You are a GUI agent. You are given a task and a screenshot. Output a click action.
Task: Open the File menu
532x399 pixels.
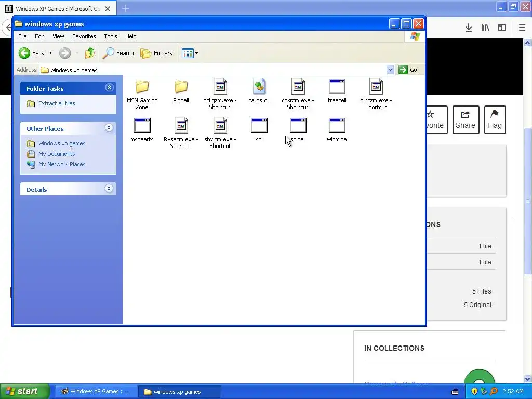(22, 36)
